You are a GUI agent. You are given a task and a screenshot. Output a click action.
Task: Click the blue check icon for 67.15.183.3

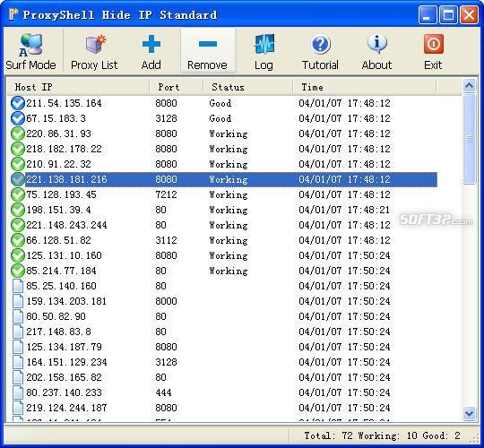(18, 118)
